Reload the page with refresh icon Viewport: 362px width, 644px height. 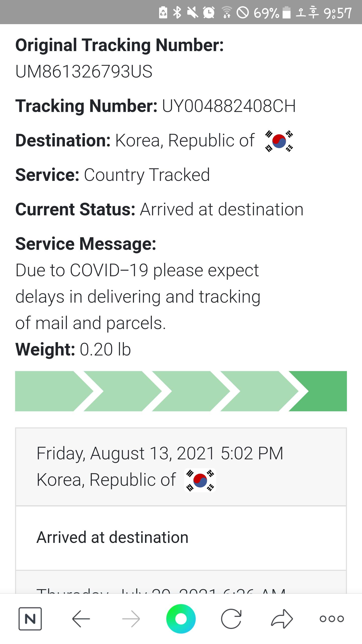click(231, 619)
